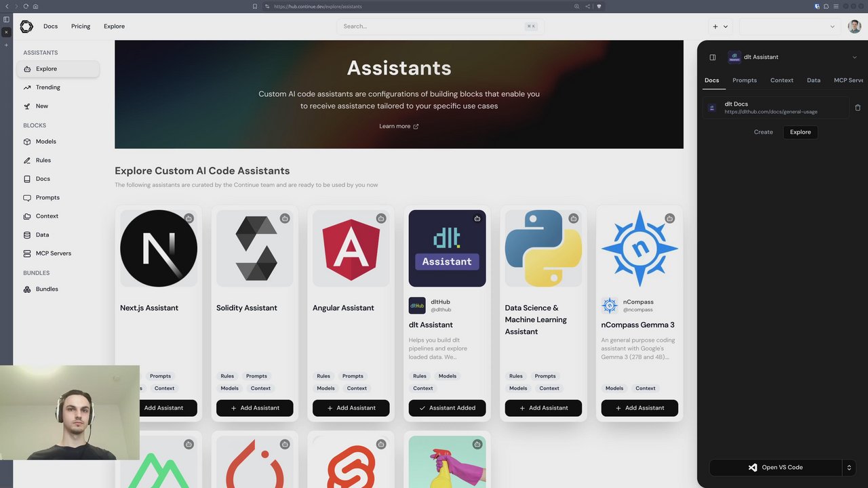Add the Angular Assistant

click(351, 408)
